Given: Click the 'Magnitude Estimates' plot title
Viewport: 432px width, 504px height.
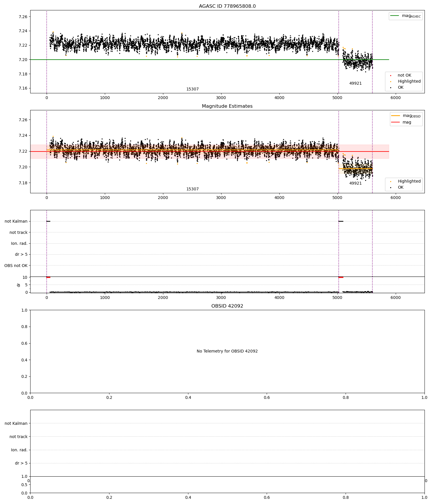Looking at the screenshot, I should (227, 106).
